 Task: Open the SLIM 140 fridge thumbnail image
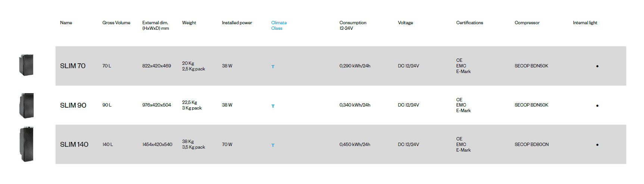26,144
